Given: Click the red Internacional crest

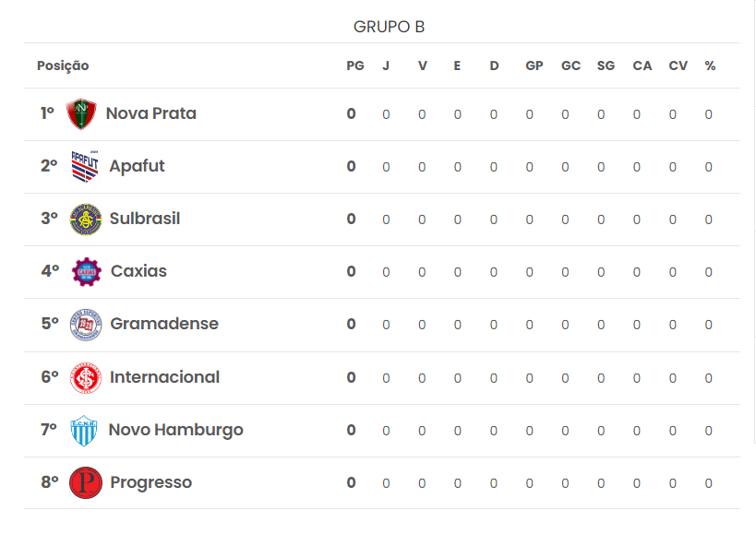Looking at the screenshot, I should click(86, 378).
